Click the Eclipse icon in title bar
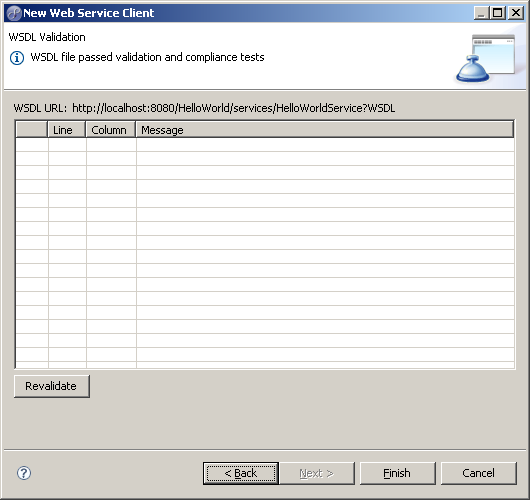This screenshot has height=500, width=530. click(x=14, y=13)
